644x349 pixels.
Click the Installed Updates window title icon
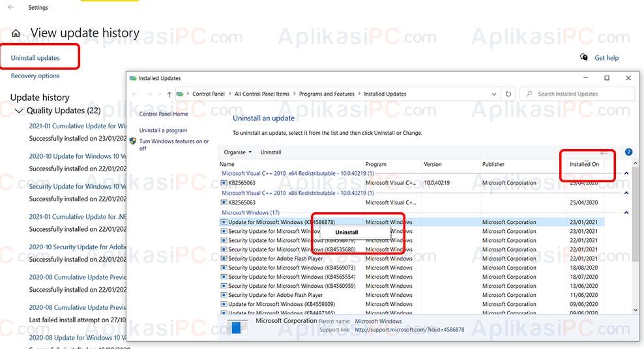(133, 78)
